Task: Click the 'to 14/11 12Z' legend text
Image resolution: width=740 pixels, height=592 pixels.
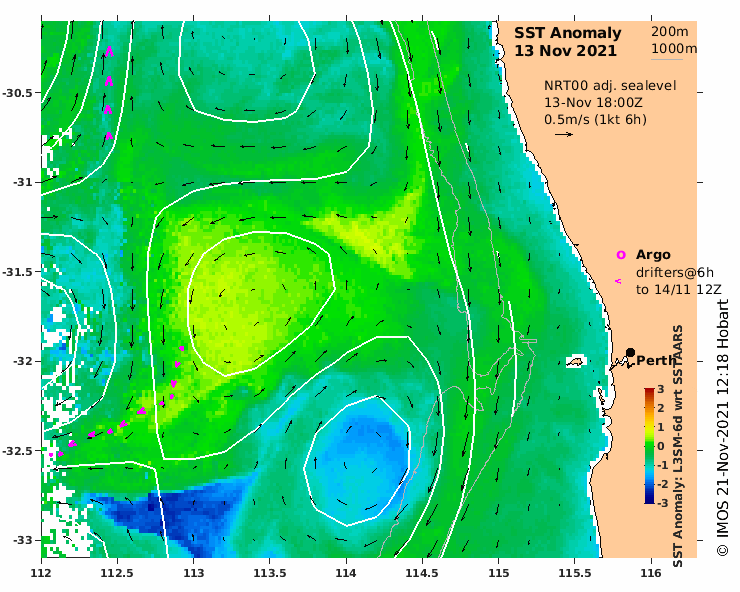Action: coord(679,290)
